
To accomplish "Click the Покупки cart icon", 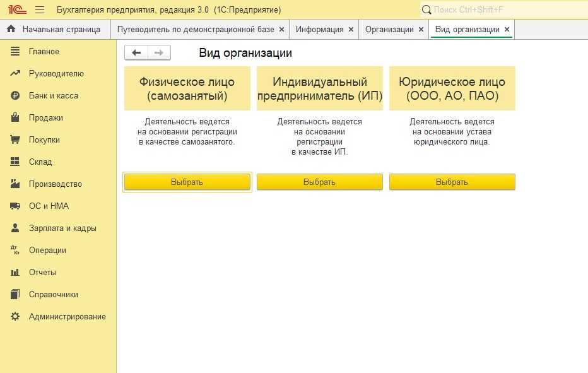I will coord(16,139).
